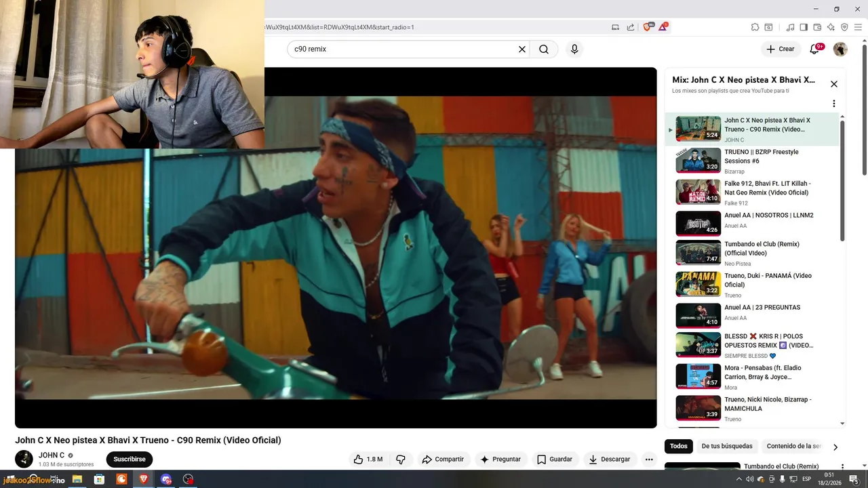Viewport: 868px width, 488px height.
Task: Click the video title text
Action: coord(148,440)
